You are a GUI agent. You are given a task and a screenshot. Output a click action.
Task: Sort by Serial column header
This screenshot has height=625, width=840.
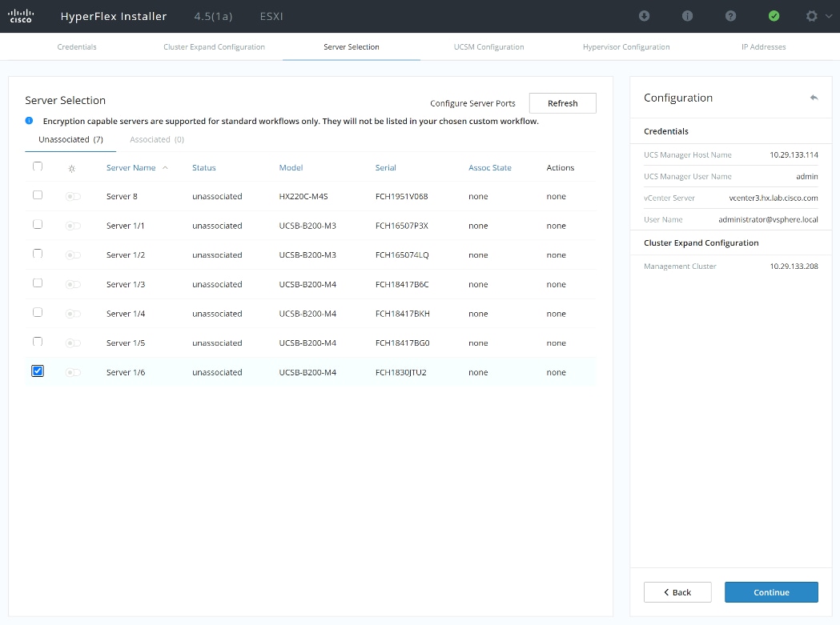click(x=386, y=167)
